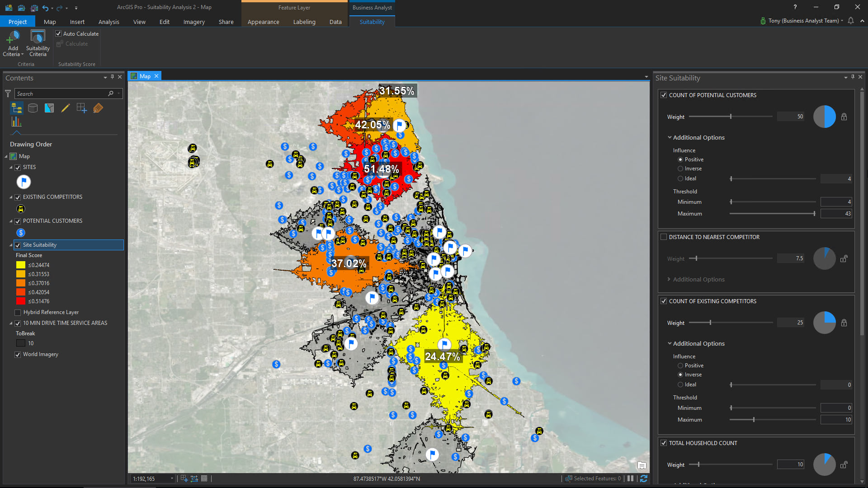868x488 pixels.
Task: Click the Project button
Action: pos(17,22)
